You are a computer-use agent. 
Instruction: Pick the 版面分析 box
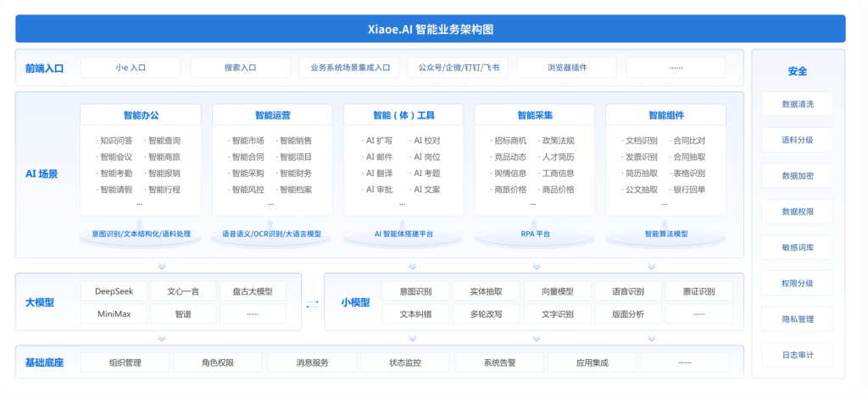(628, 313)
